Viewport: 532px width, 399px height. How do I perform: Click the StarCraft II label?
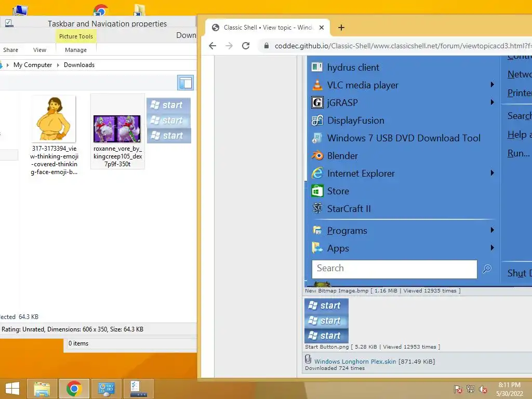(x=349, y=208)
